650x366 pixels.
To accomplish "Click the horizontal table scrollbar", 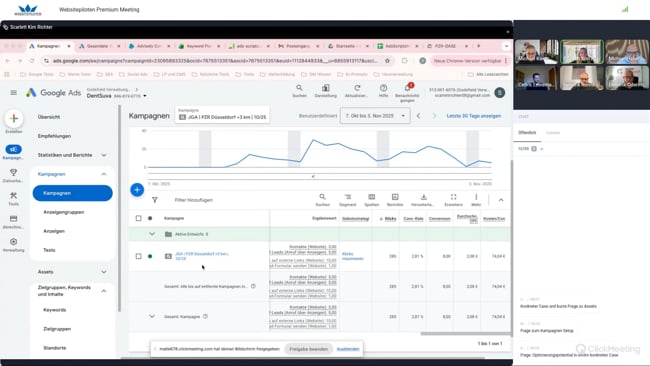I will coord(466,333).
